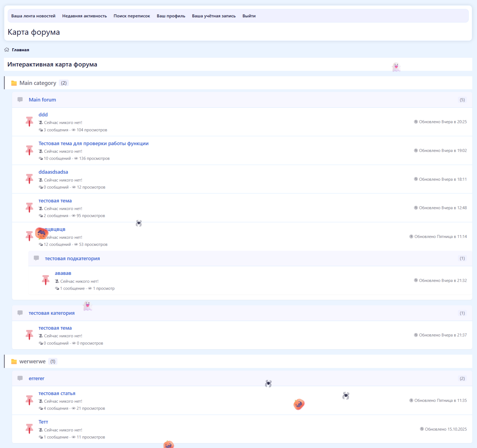The height and width of the screenshot is (448, 477).
Task: Open the Тестовая тема для проверки работы функции topic
Action: coord(93,143)
